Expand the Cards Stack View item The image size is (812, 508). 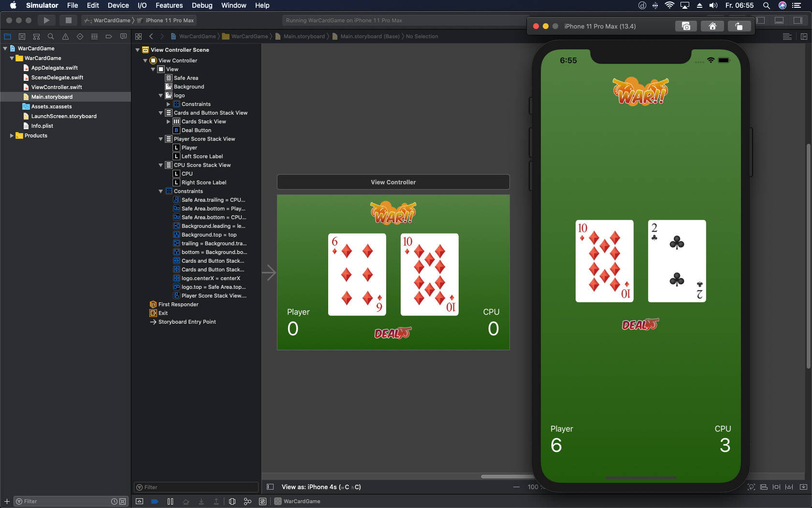[168, 121]
